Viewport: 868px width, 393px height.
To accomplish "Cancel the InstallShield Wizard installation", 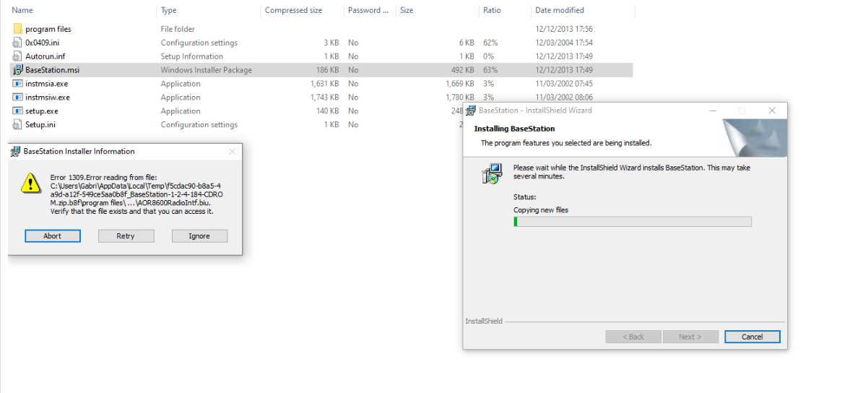I will pyautogui.click(x=752, y=337).
